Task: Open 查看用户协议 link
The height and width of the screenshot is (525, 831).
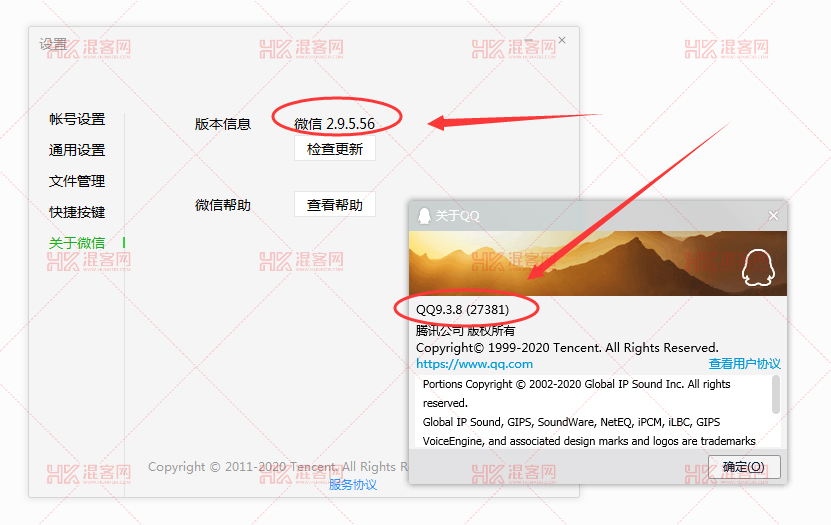Action: point(744,364)
